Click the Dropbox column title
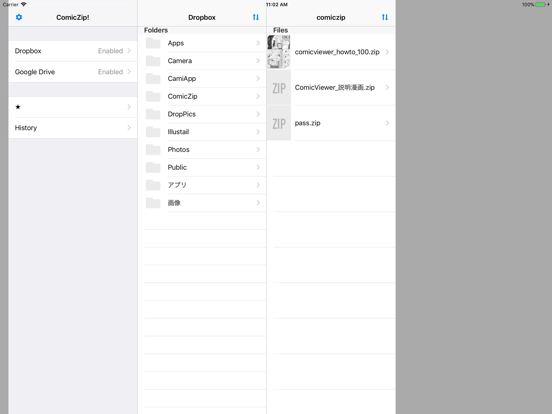The image size is (552, 414). 202,17
